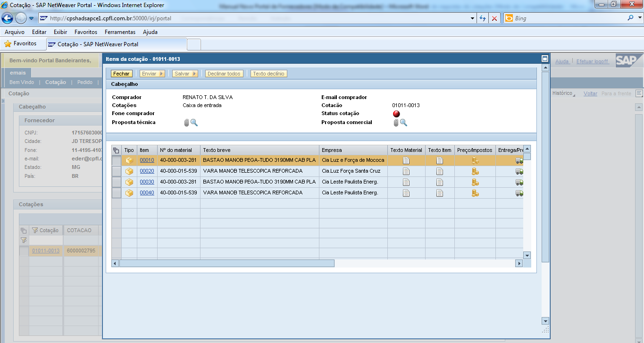
Task: Open recent pages dropdown beside forward button
Action: 31,18
